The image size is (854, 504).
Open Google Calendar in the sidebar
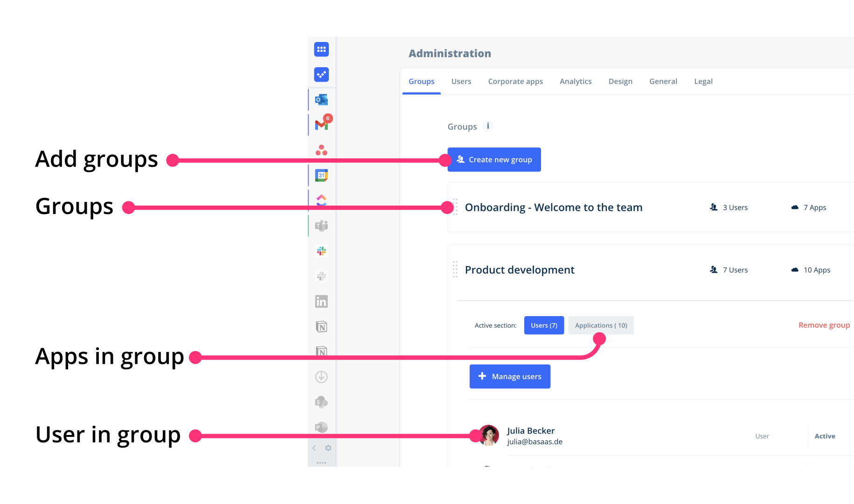(321, 175)
